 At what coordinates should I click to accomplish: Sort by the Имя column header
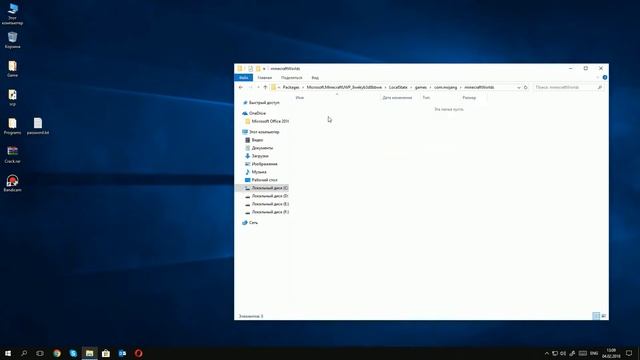point(300,98)
